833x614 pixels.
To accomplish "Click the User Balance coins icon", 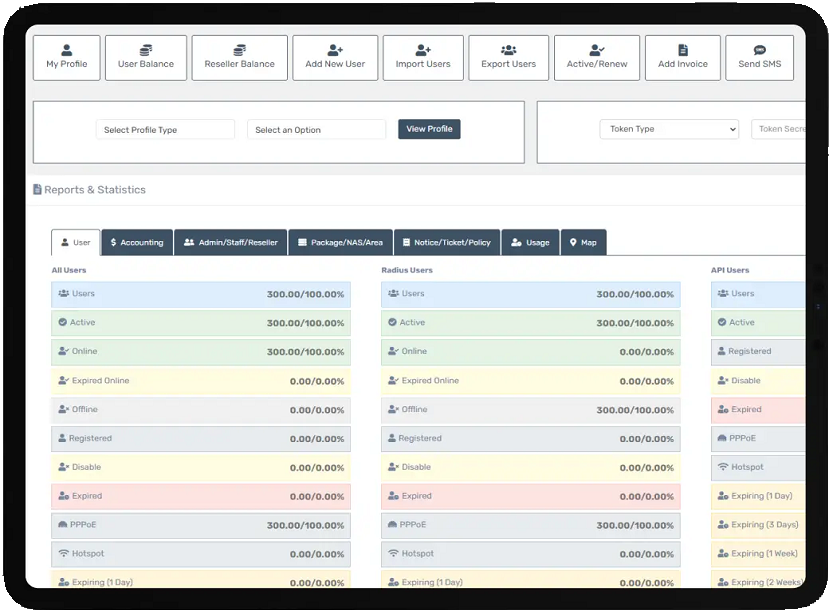I will [146, 50].
